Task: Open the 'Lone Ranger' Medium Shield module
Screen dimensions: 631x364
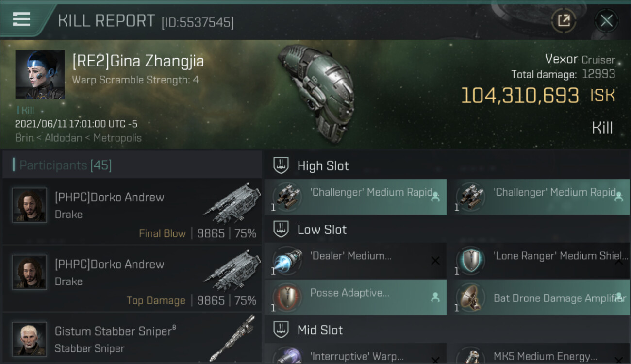Action: click(539, 261)
